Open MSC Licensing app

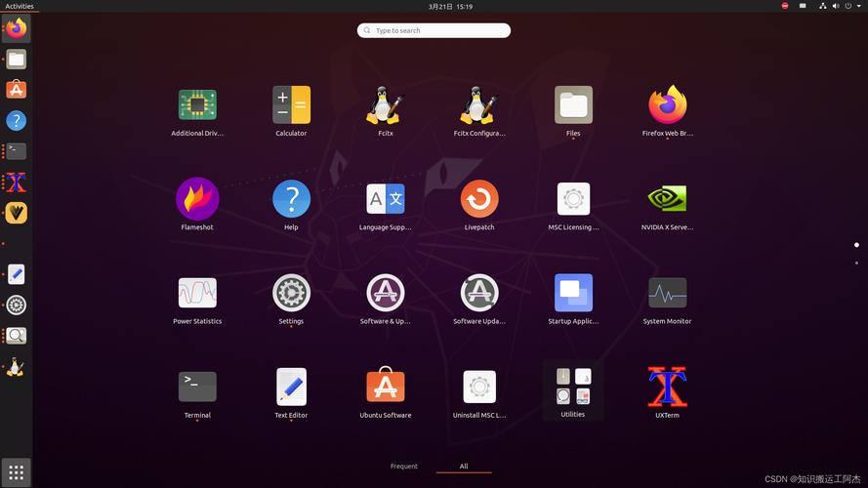[x=573, y=205]
